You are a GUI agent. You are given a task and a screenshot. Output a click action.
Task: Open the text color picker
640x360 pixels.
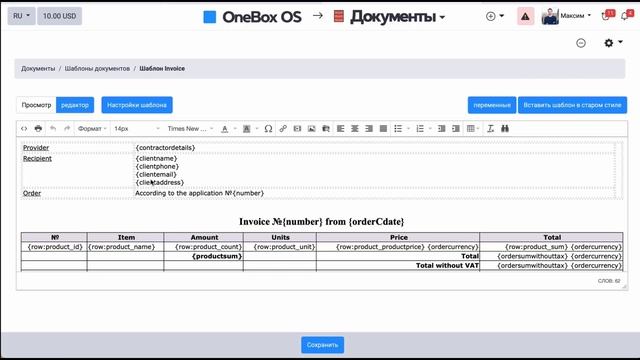point(224,129)
